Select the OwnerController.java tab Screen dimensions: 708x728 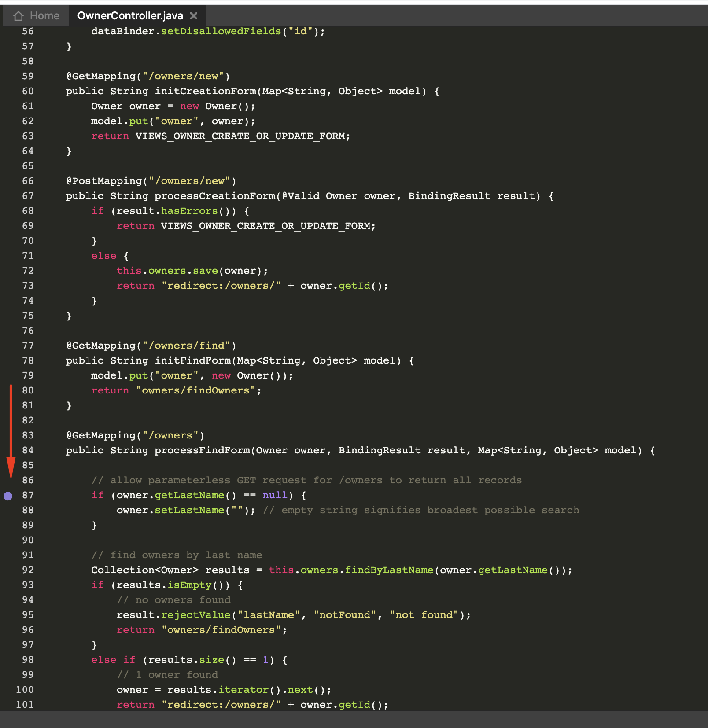130,16
